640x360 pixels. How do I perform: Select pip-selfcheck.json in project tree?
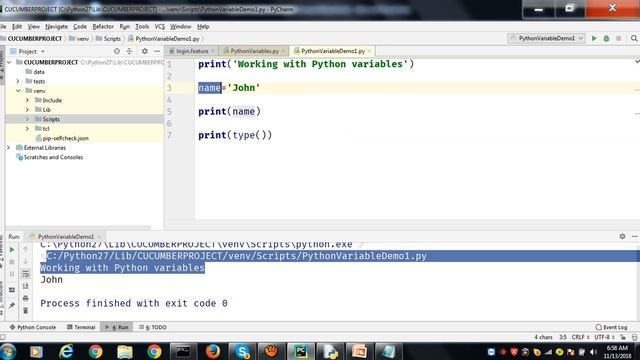click(62, 138)
